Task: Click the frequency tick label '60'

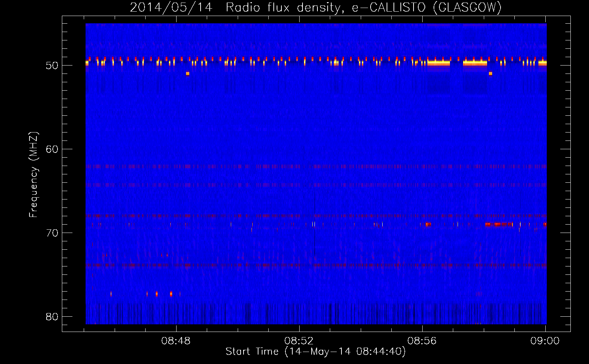Action: (52, 149)
